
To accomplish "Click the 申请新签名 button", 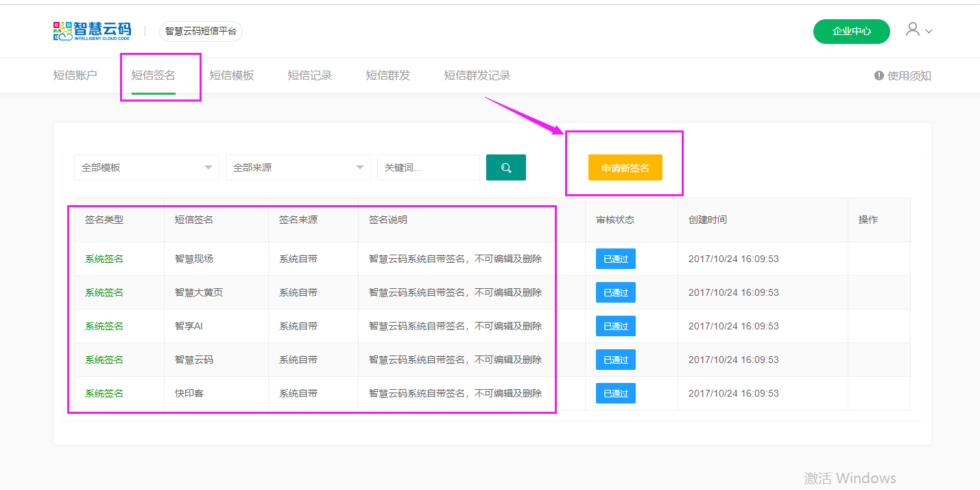I will [x=625, y=168].
